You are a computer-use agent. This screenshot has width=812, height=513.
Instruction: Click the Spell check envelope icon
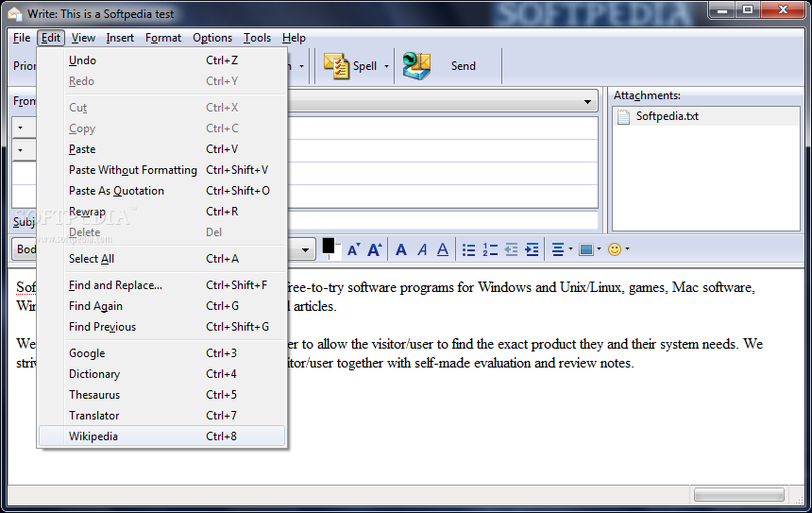tap(337, 66)
